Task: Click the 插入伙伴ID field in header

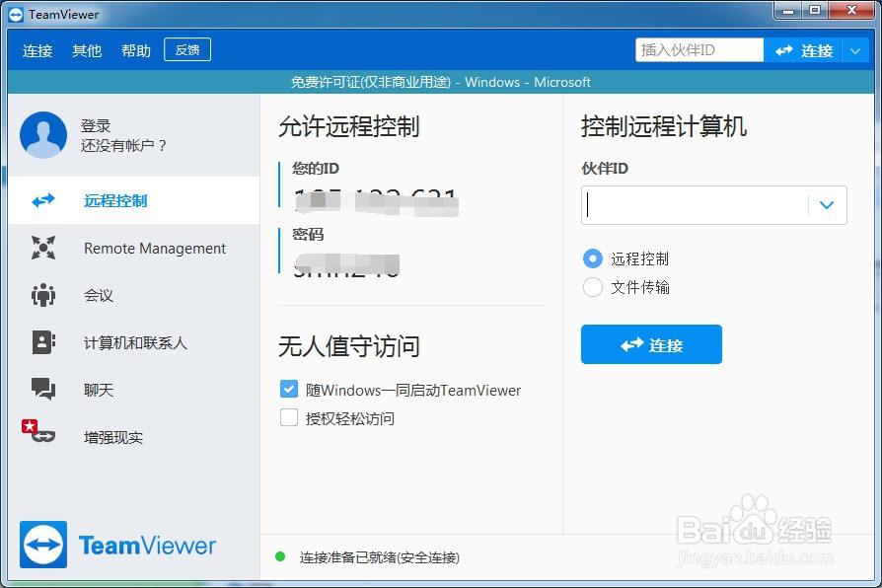Action: click(x=699, y=50)
